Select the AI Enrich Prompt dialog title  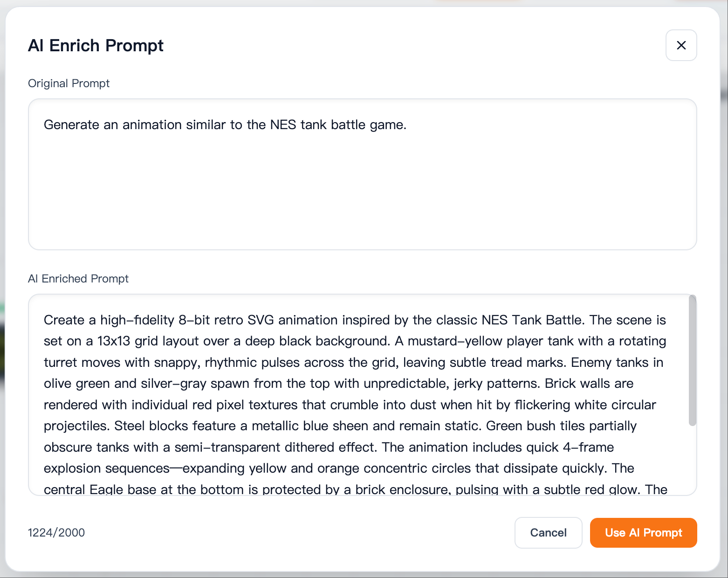click(96, 45)
